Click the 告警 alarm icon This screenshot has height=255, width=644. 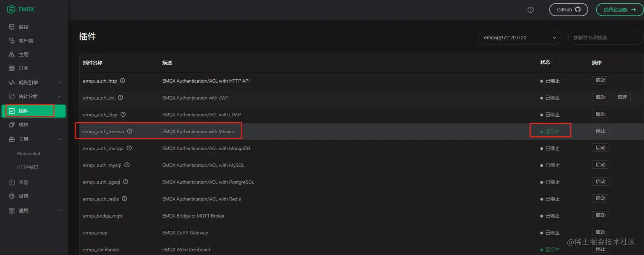11,182
